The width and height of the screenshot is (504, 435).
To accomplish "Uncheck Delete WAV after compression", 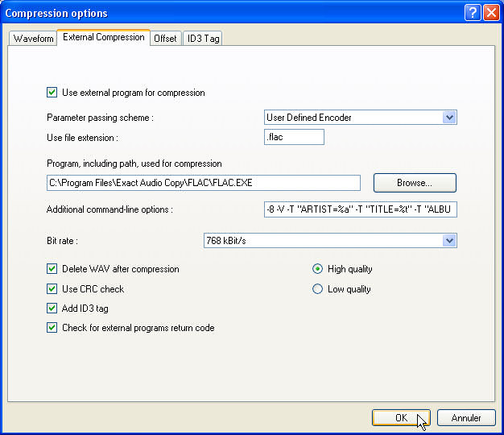I will click(x=52, y=269).
